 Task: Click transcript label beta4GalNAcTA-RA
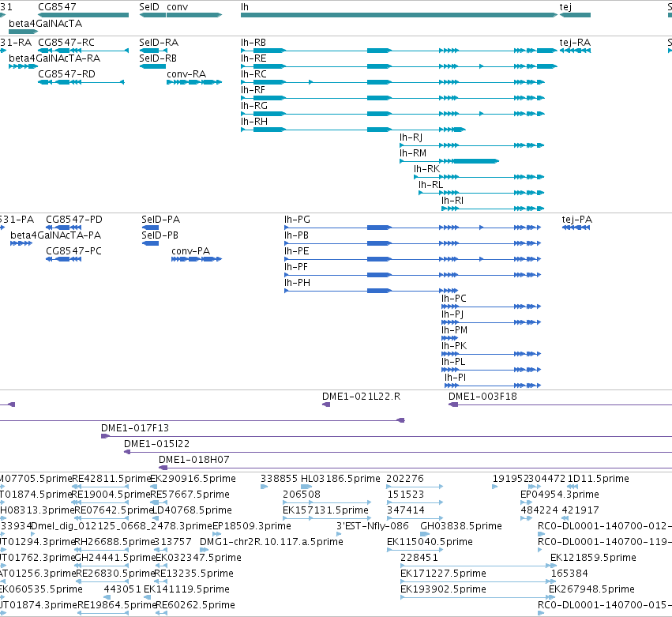(x=54, y=58)
